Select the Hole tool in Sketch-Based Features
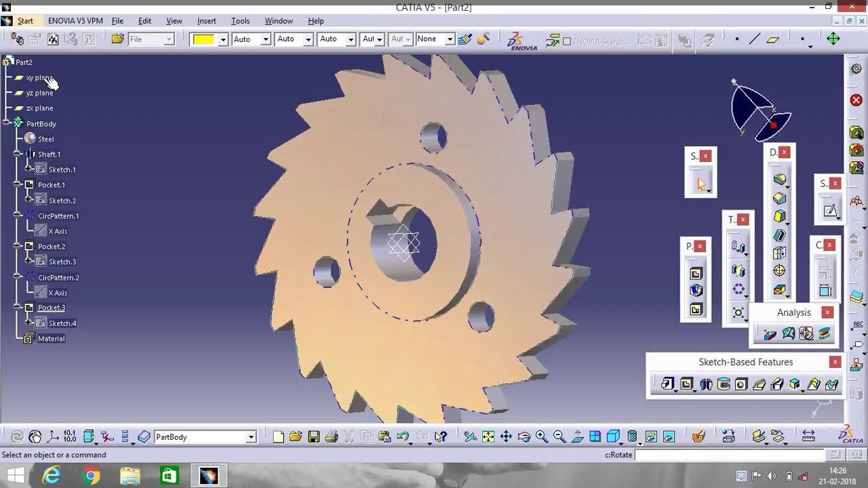This screenshot has height=488, width=868. [x=741, y=384]
